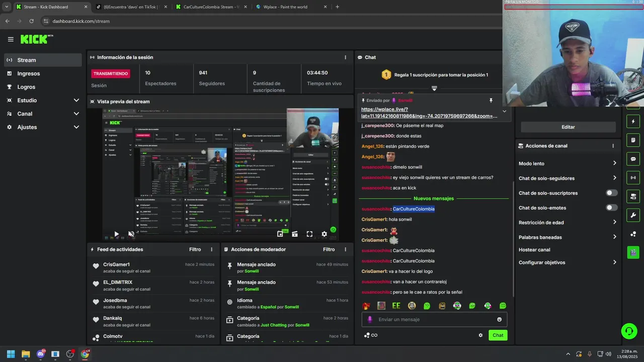Switch to the TikTok 'davo' browser tab
Viewport: 644px width, 362px height.
point(131,7)
